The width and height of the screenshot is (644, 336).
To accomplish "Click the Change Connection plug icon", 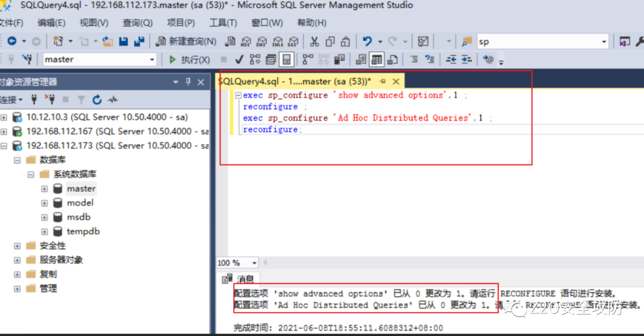I will 27,60.
